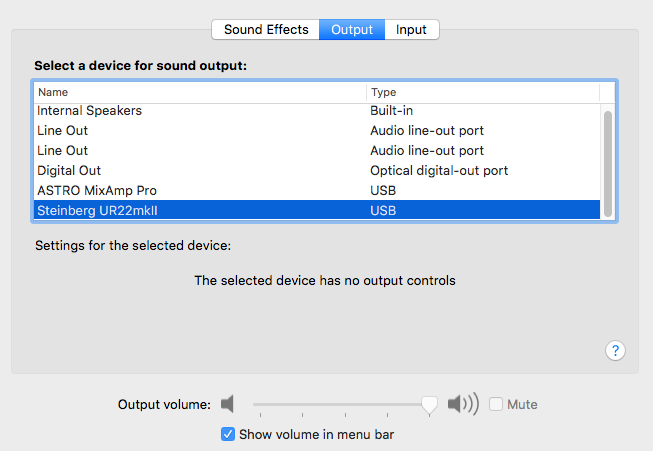
Task: Select the Digital Out optical device
Action: pyautogui.click(x=69, y=170)
